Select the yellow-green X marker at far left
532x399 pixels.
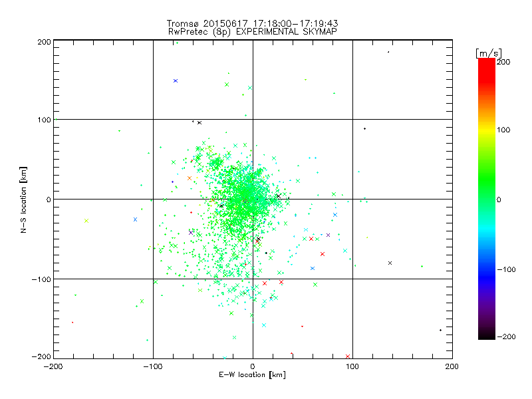point(86,221)
